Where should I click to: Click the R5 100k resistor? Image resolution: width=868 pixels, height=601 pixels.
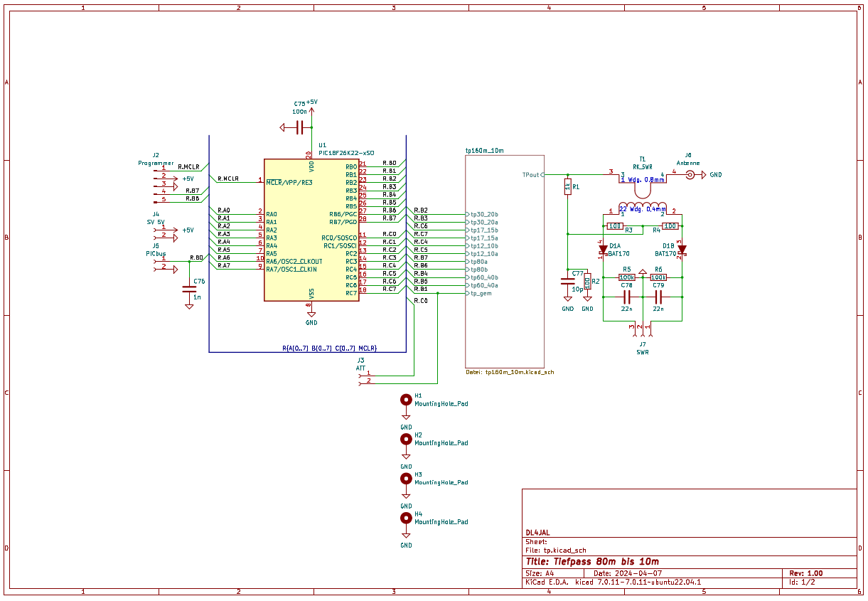click(626, 277)
